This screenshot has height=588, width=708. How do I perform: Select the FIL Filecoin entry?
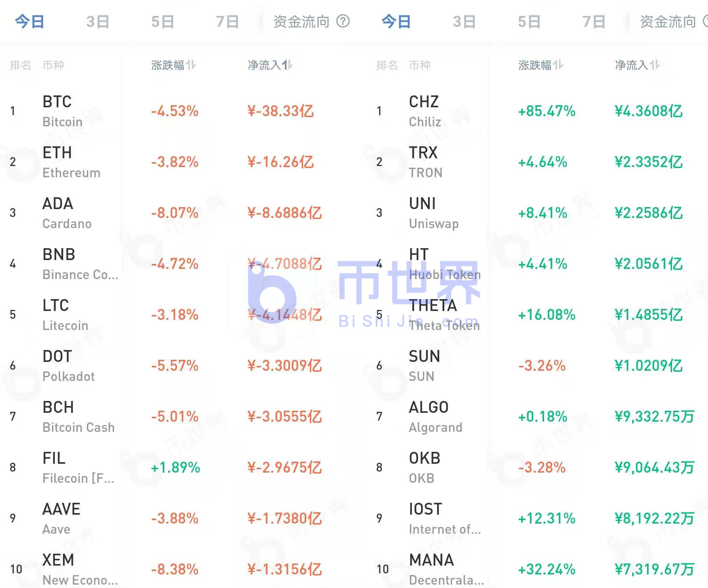pyautogui.click(x=78, y=467)
